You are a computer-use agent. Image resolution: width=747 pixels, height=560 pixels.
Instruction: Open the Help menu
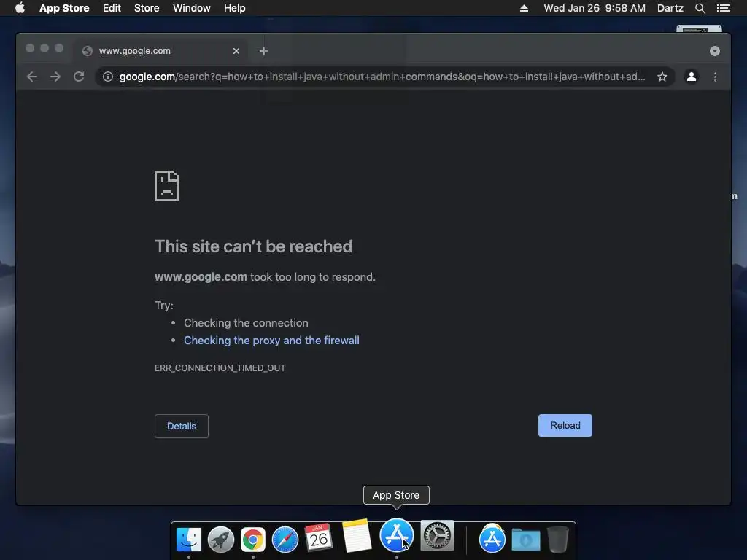coord(234,8)
